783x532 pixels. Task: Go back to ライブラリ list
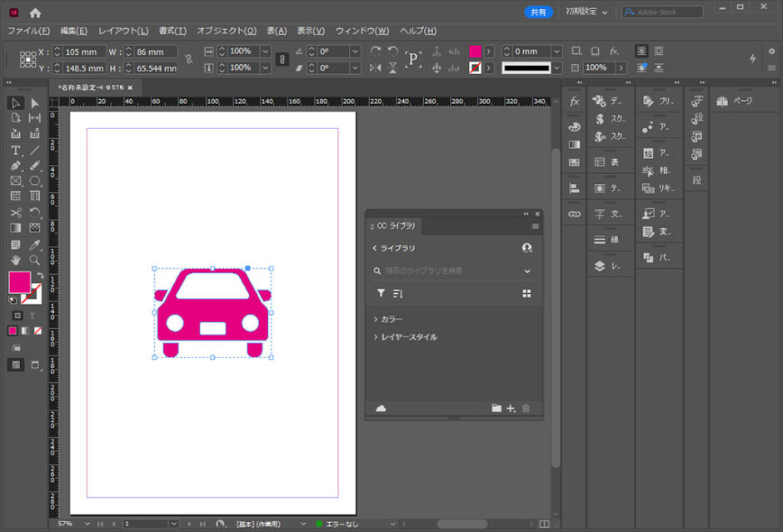pyautogui.click(x=394, y=248)
